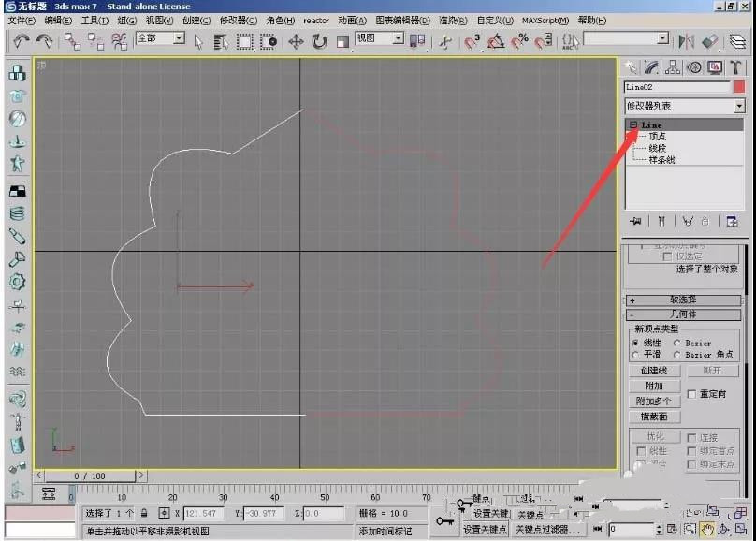Image resolution: width=756 pixels, height=541 pixels.
Task: Open the 全部 selection filter dropdown
Action: [x=161, y=38]
